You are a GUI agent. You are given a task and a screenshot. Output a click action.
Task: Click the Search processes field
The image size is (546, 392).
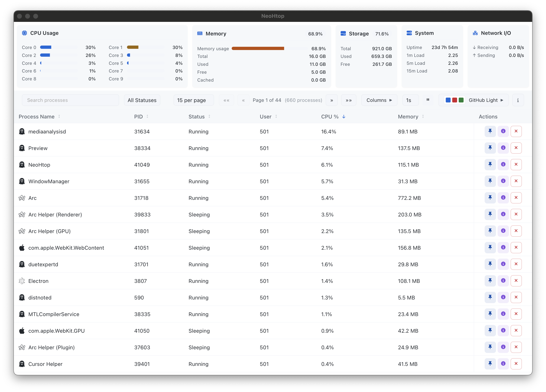(70, 100)
